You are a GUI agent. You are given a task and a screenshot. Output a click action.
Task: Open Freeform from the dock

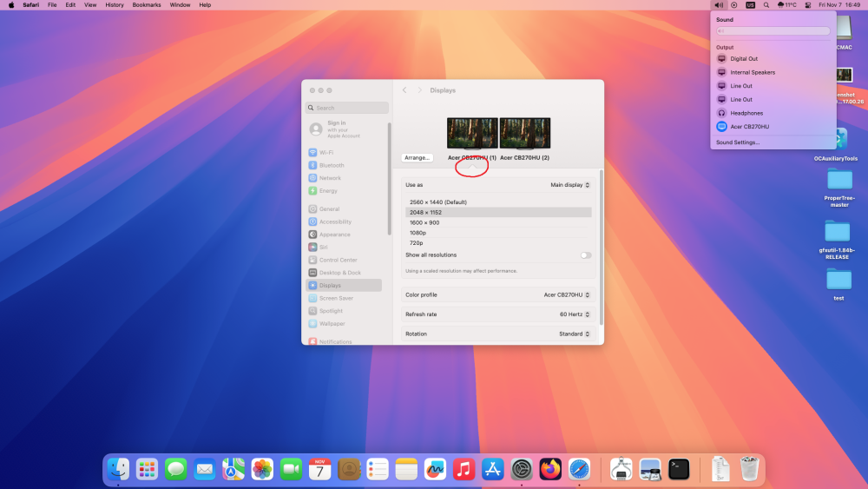(435, 469)
